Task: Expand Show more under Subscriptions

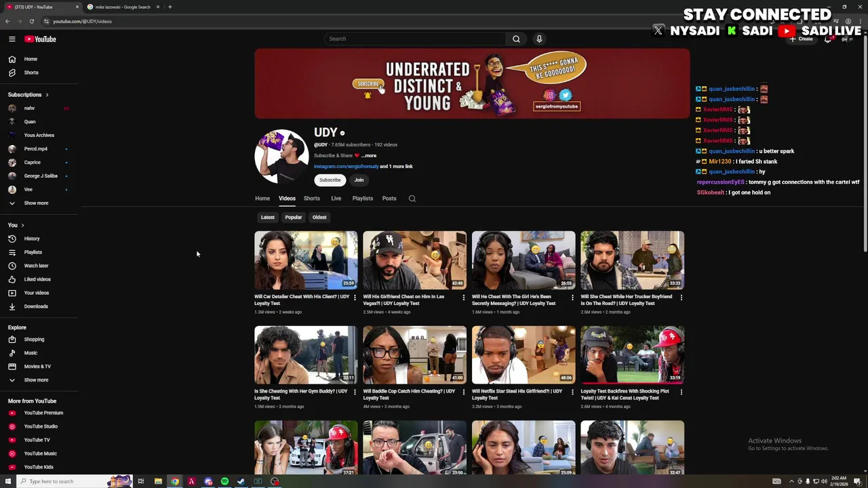Action: (x=39, y=203)
